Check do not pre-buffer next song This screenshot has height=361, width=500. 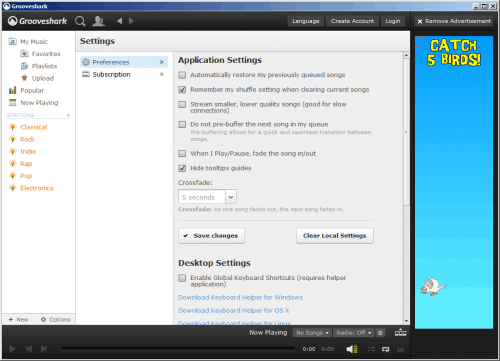(x=182, y=124)
